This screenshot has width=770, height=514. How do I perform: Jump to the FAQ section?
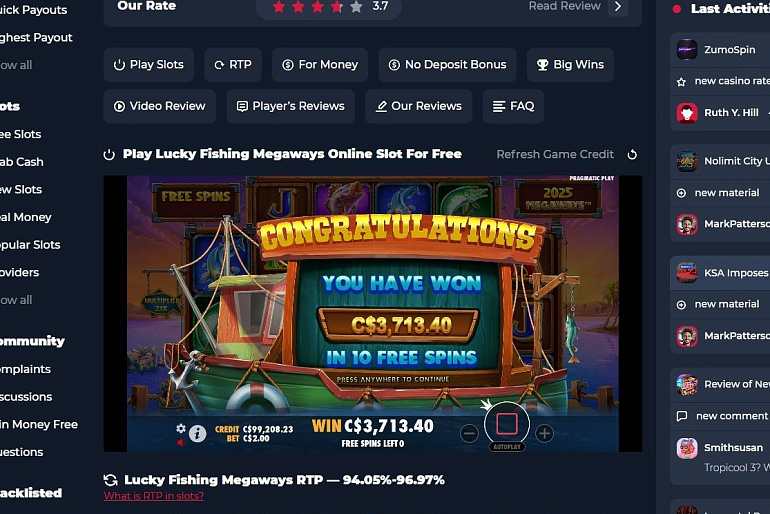513,106
